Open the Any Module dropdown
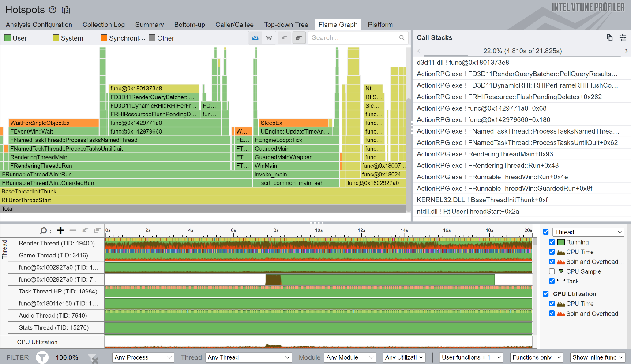The height and width of the screenshot is (364, 631). point(350,357)
